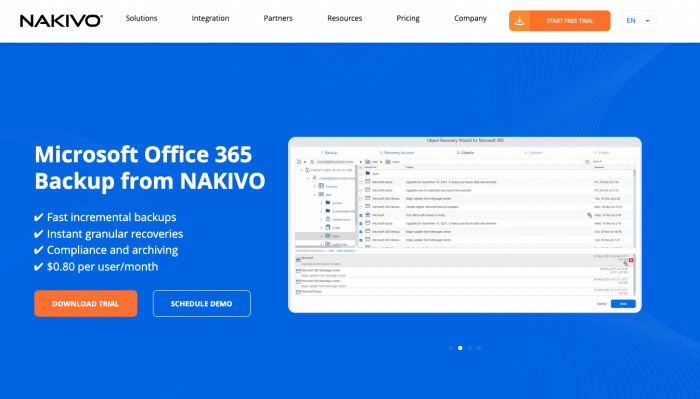Select the first carousel dot

[x=451, y=348]
